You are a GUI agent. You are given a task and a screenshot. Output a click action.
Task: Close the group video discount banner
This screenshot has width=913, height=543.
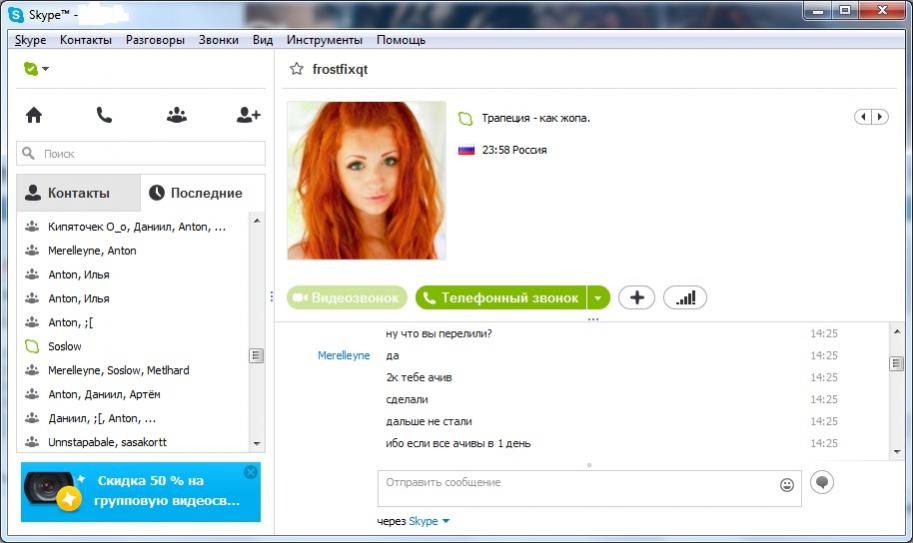coord(251,472)
